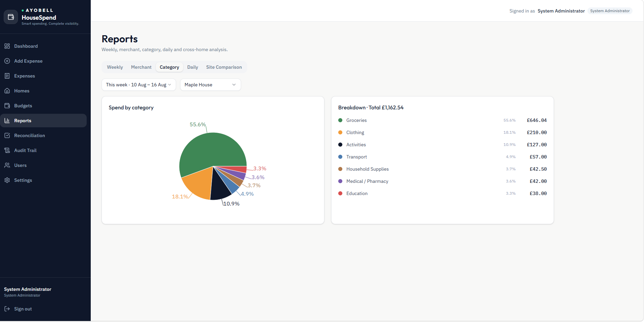Viewport: 644px width, 322px height.
Task: Select the Category tab
Action: [169, 67]
